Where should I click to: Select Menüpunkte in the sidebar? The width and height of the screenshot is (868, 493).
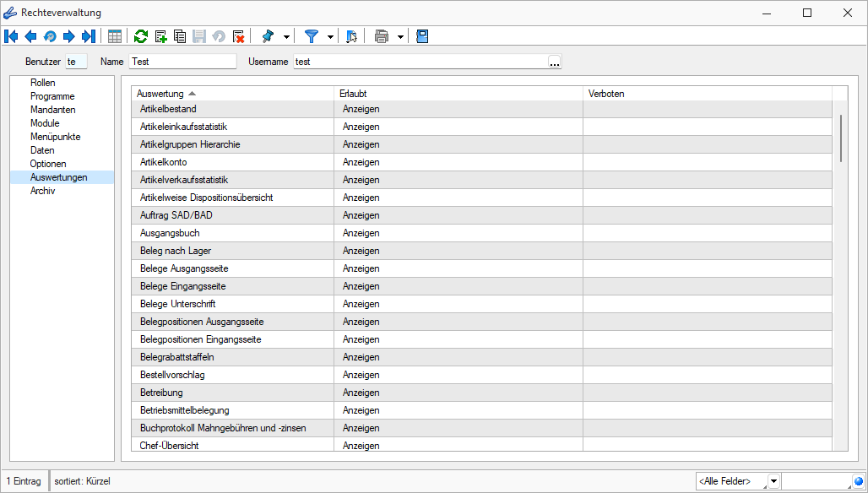[56, 137]
